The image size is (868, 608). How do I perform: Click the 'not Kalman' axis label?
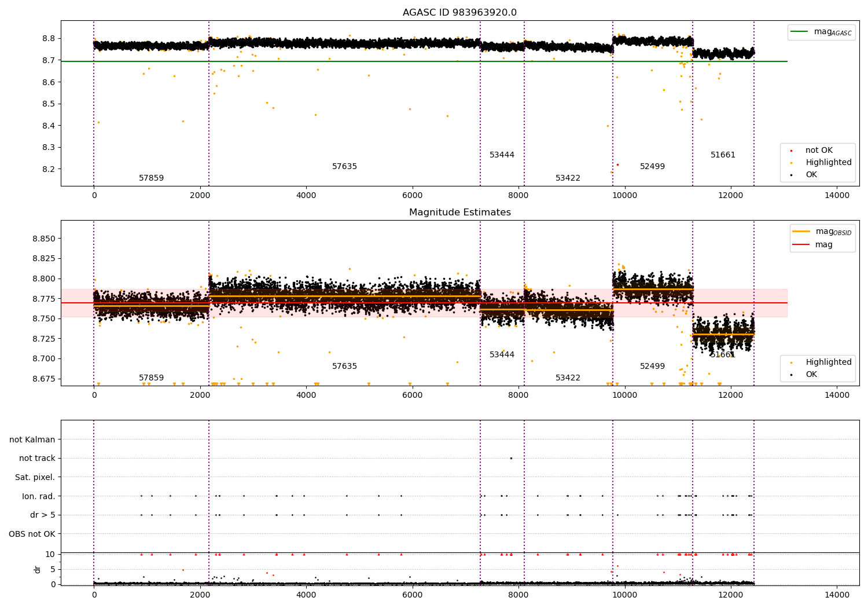point(32,439)
